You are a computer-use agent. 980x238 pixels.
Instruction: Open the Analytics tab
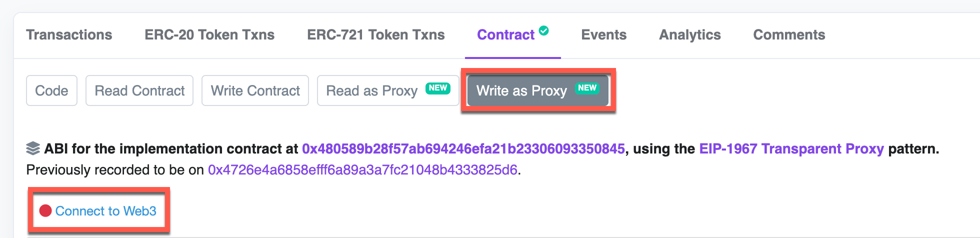pyautogui.click(x=690, y=34)
